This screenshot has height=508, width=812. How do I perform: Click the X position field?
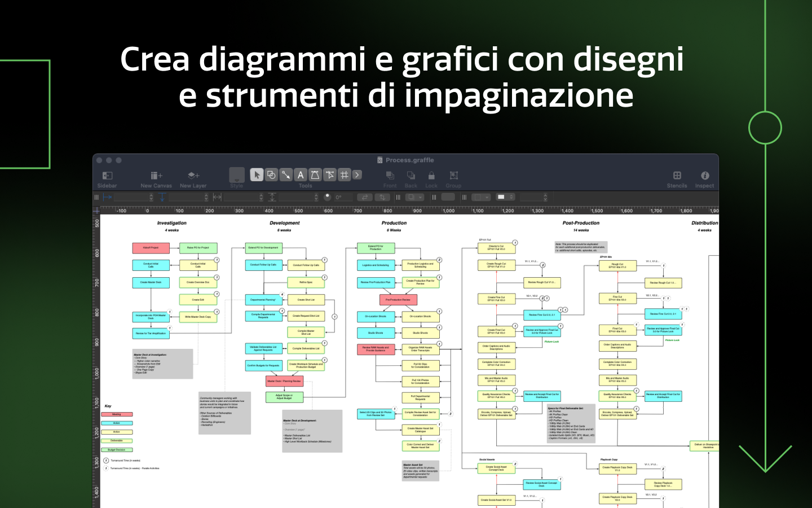pos(131,197)
